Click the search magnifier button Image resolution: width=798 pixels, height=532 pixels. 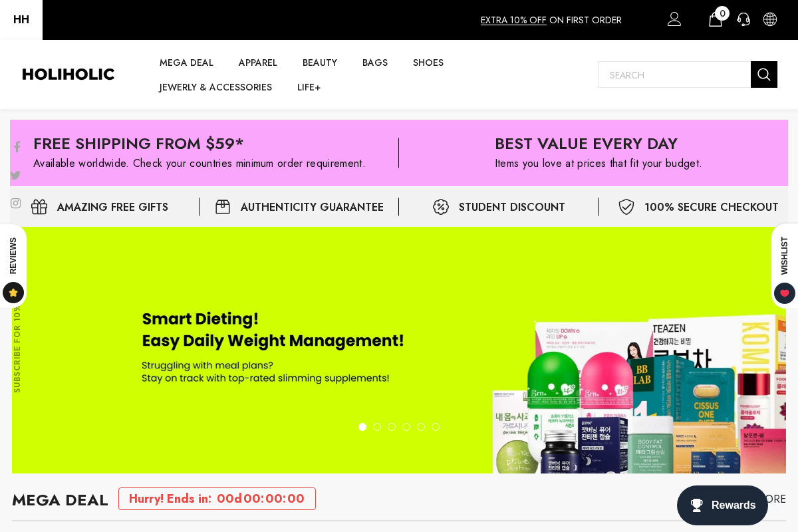pyautogui.click(x=763, y=74)
